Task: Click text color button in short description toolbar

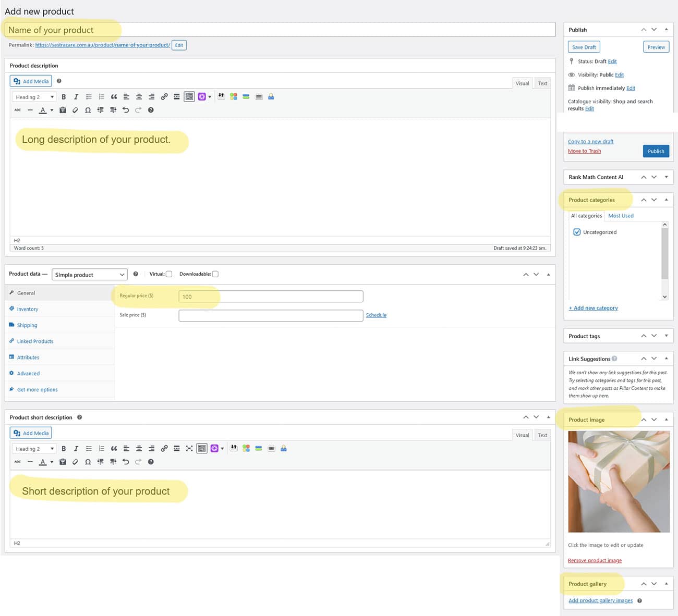Action: (x=43, y=462)
